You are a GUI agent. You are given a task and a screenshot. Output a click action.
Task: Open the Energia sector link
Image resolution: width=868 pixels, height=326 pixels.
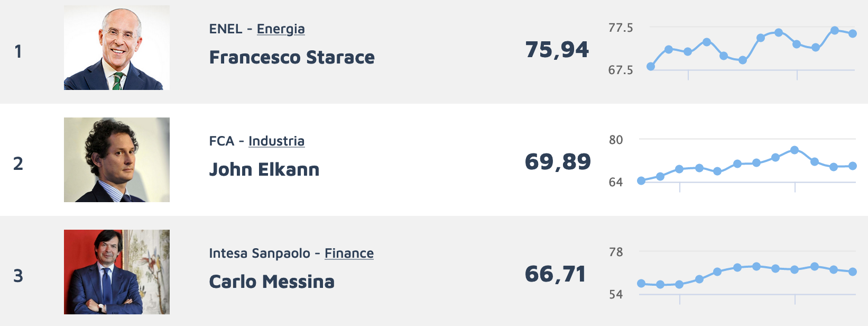281,29
